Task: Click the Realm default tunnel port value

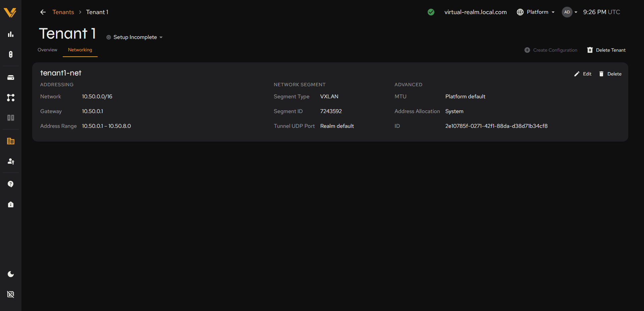Action: (337, 126)
